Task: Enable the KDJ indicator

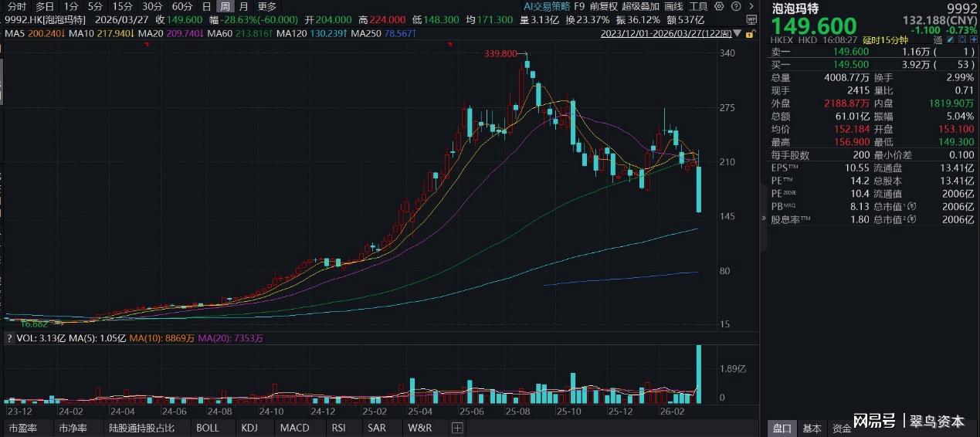Action: coord(249,428)
